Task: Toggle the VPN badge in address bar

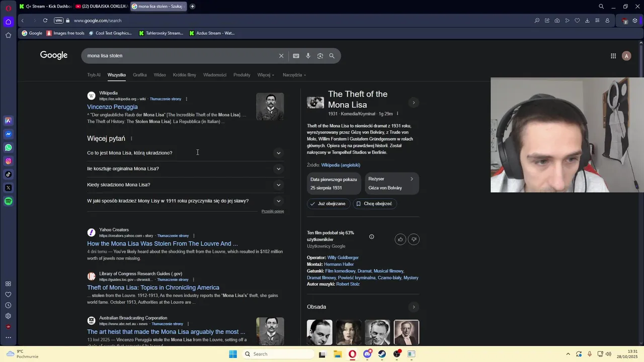Action: [x=58, y=21]
